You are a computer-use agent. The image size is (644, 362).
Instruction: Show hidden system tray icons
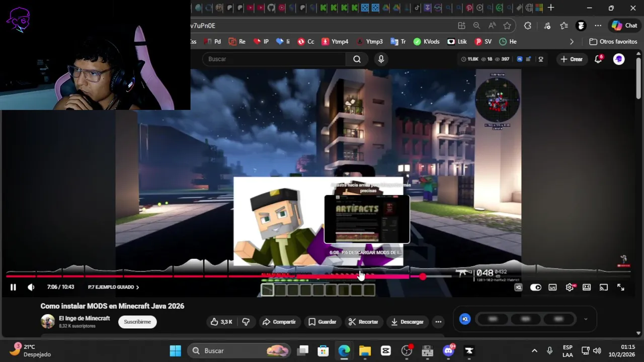tap(534, 350)
